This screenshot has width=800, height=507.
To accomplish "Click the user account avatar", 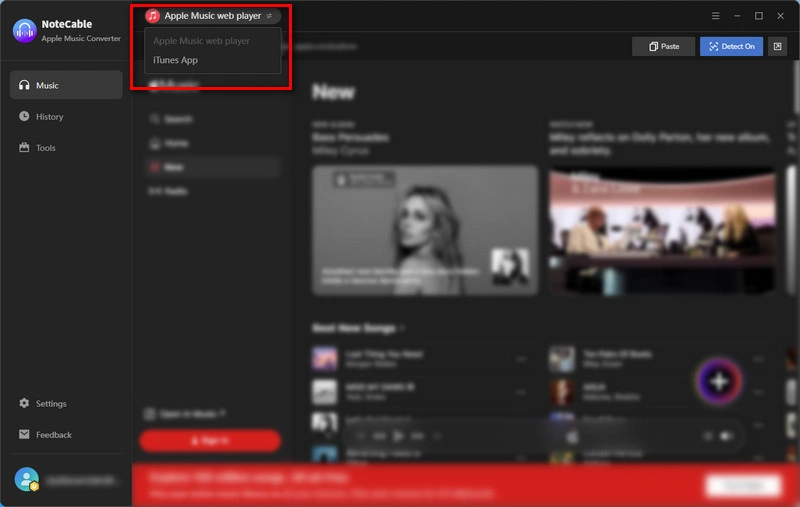I will [x=27, y=479].
